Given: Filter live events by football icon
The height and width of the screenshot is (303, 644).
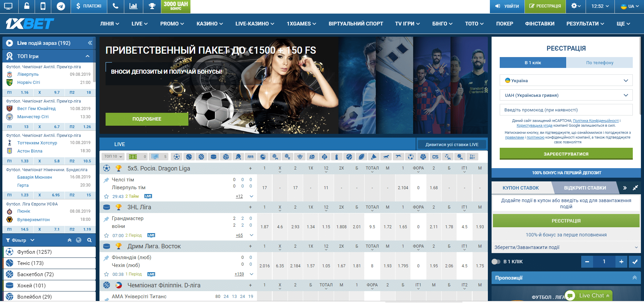Looking at the screenshot, I should click(x=177, y=157).
